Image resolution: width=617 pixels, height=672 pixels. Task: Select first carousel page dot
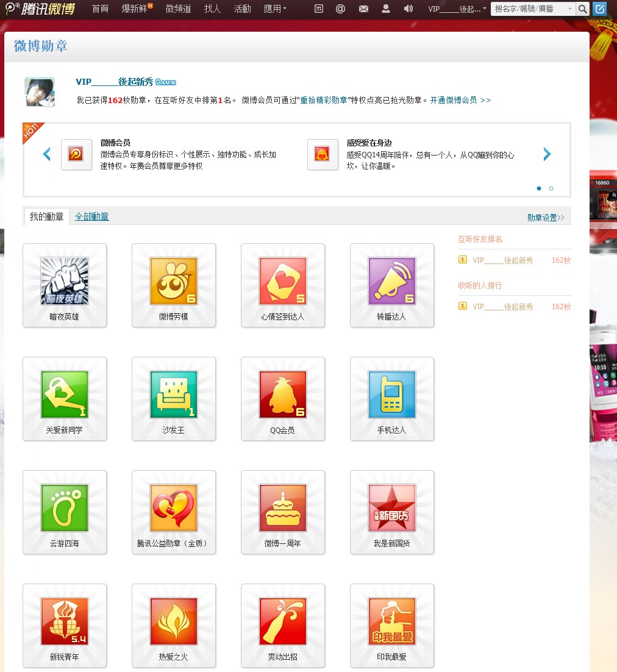[x=538, y=188]
